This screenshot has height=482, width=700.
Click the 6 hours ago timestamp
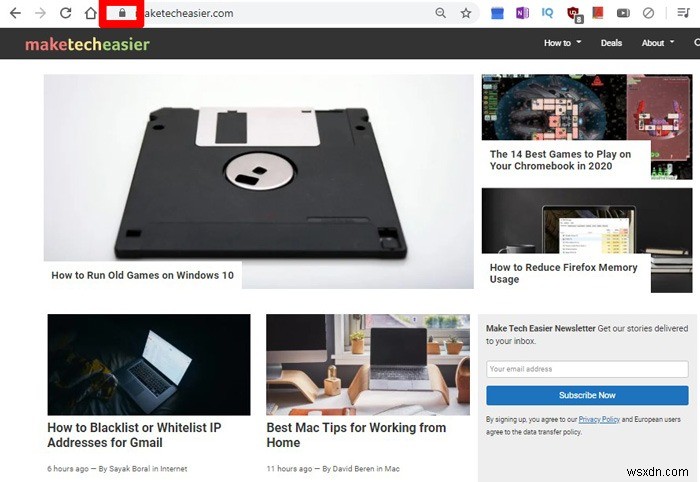pyautogui.click(x=68, y=469)
